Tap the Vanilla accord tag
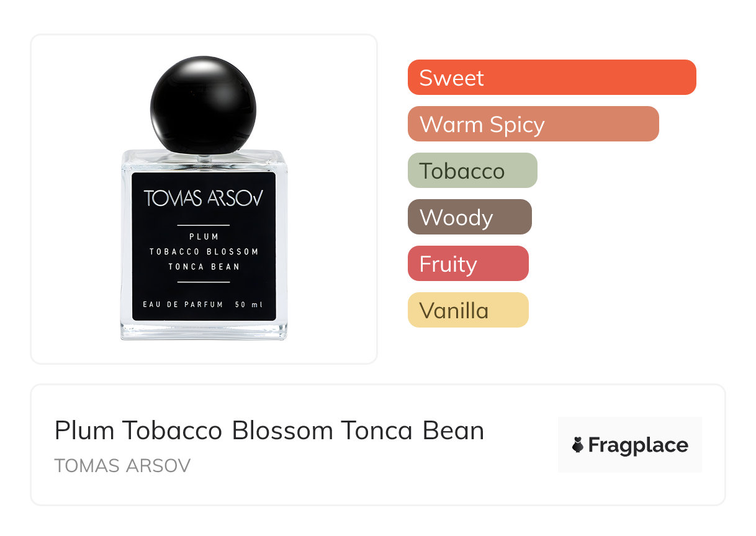This screenshot has height=536, width=756. pos(467,310)
